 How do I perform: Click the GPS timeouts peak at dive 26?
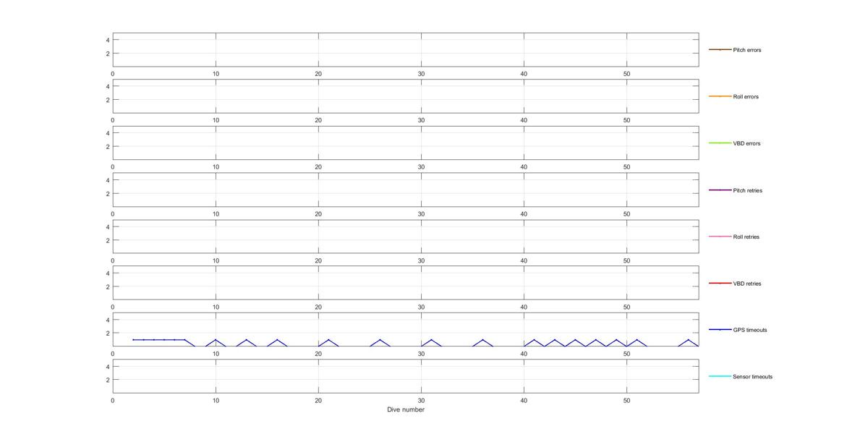pos(380,339)
